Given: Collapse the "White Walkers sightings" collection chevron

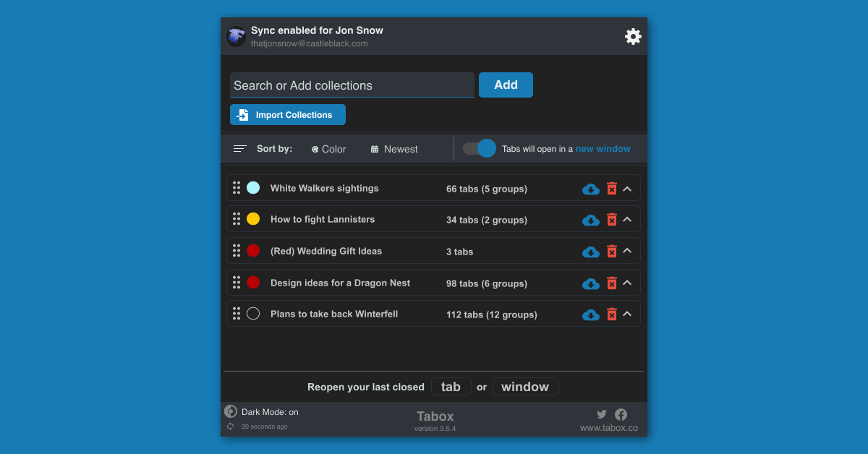Looking at the screenshot, I should point(629,188).
